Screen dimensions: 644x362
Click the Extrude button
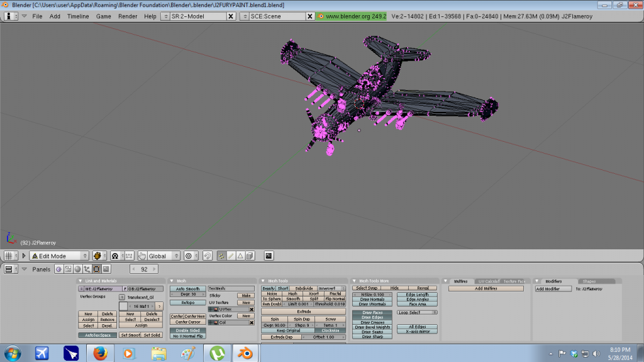[x=304, y=312]
